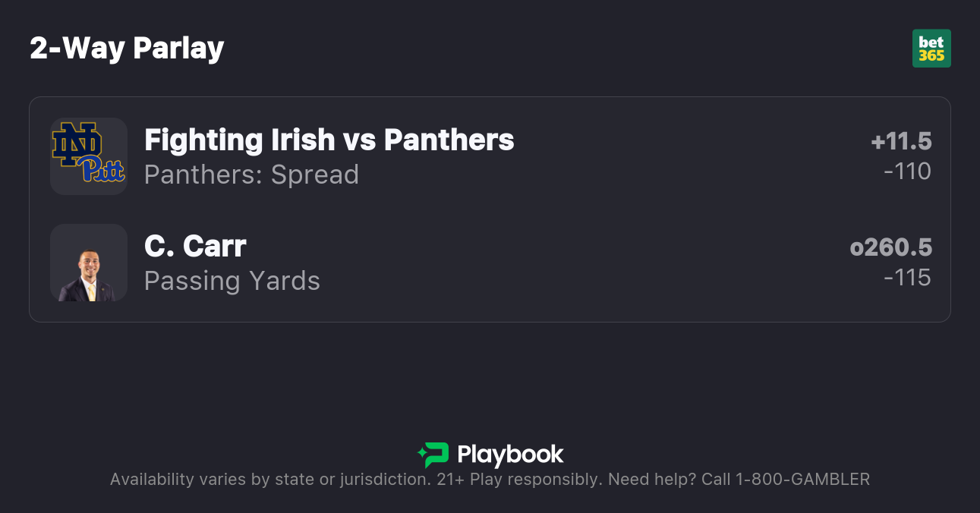This screenshot has width=980, height=513.
Task: Select the 2-Way Parlay heading
Action: 127,49
